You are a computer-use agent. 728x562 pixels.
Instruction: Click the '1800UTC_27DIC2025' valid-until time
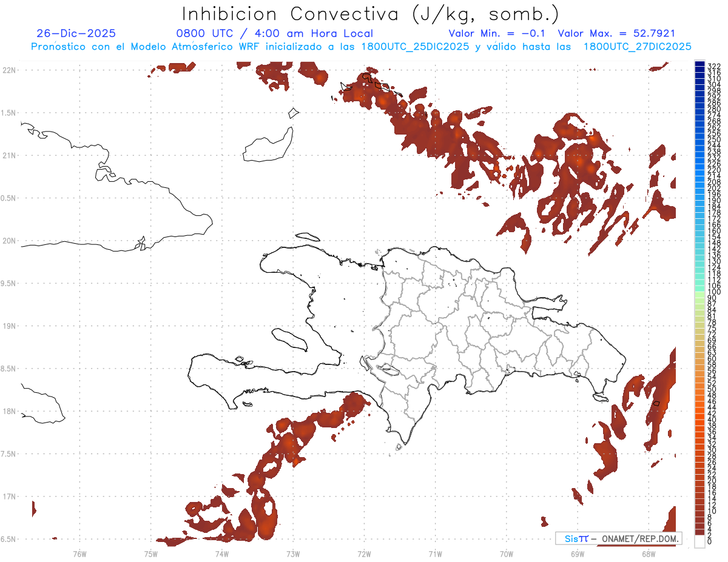pyautogui.click(x=636, y=47)
